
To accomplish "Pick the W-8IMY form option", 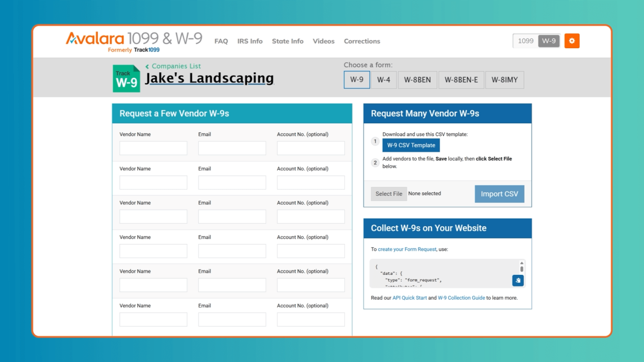I will tap(504, 80).
